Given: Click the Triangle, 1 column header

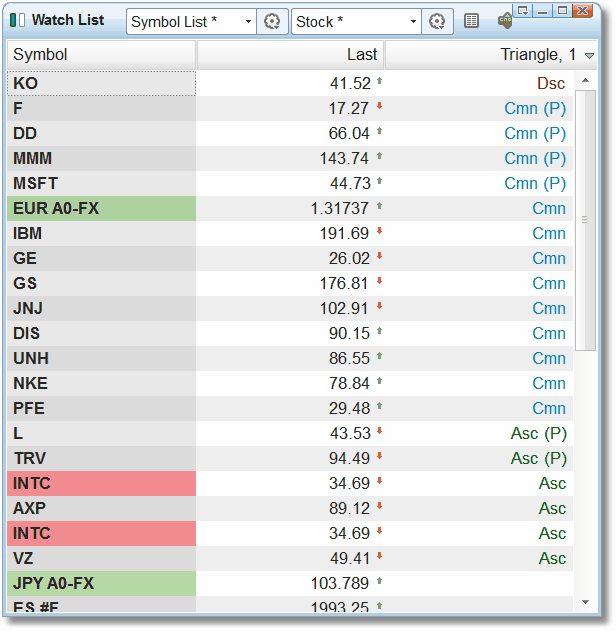Looking at the screenshot, I should [x=491, y=55].
